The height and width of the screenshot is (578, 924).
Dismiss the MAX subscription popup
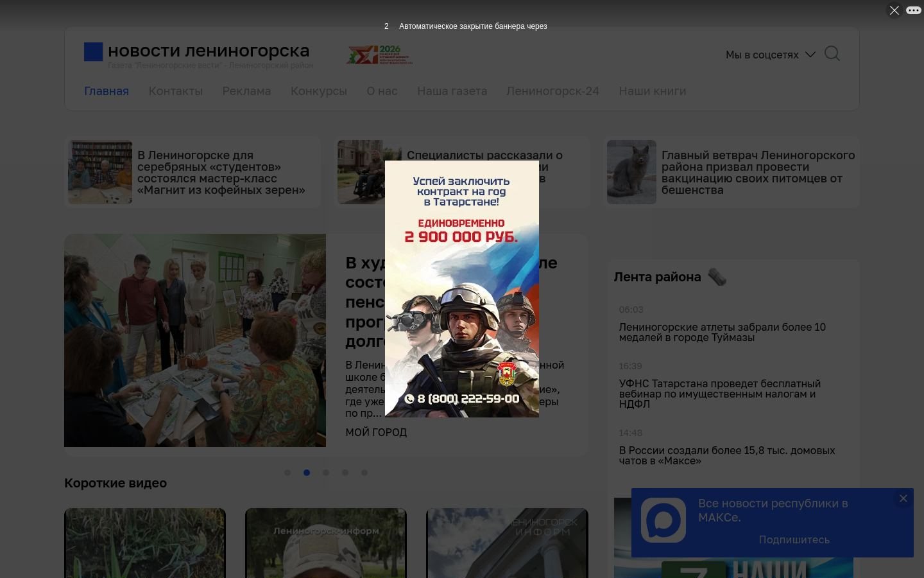(903, 498)
